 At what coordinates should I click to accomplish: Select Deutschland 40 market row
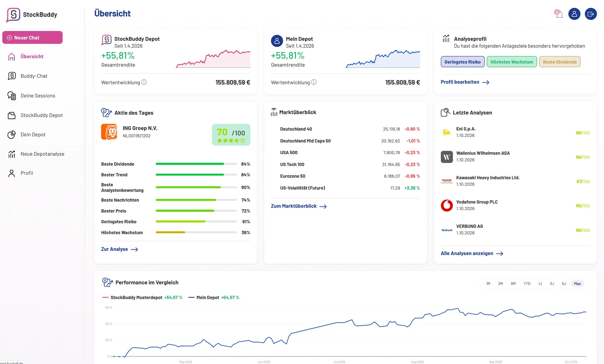point(345,129)
